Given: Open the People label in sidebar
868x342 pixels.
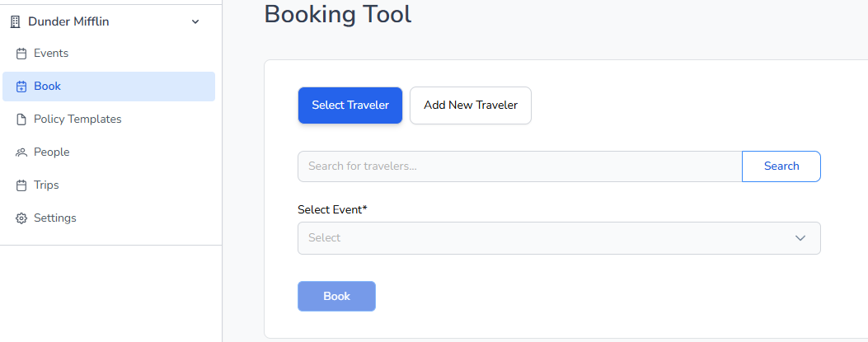Looking at the screenshot, I should [x=52, y=152].
